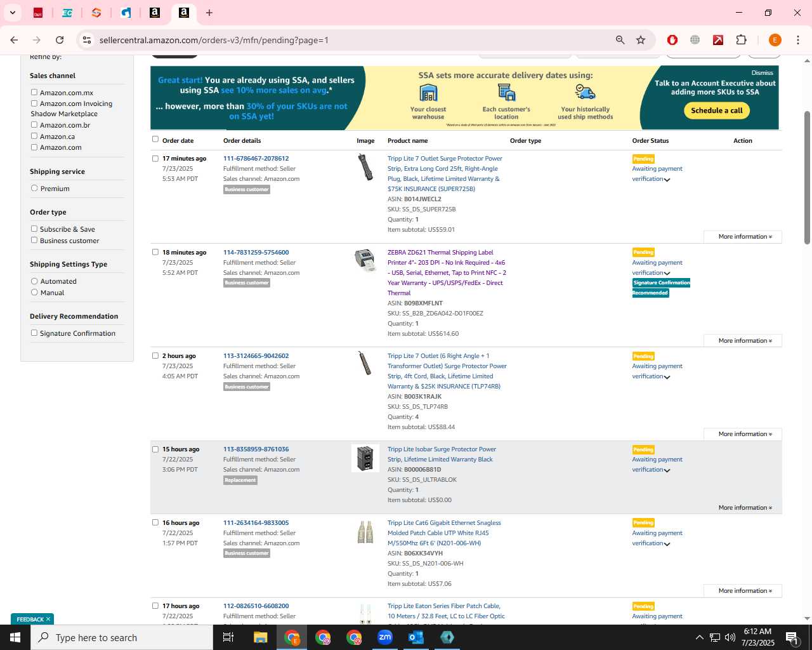Switch to first red-icon browser tab
812x650 pixels.
38,13
